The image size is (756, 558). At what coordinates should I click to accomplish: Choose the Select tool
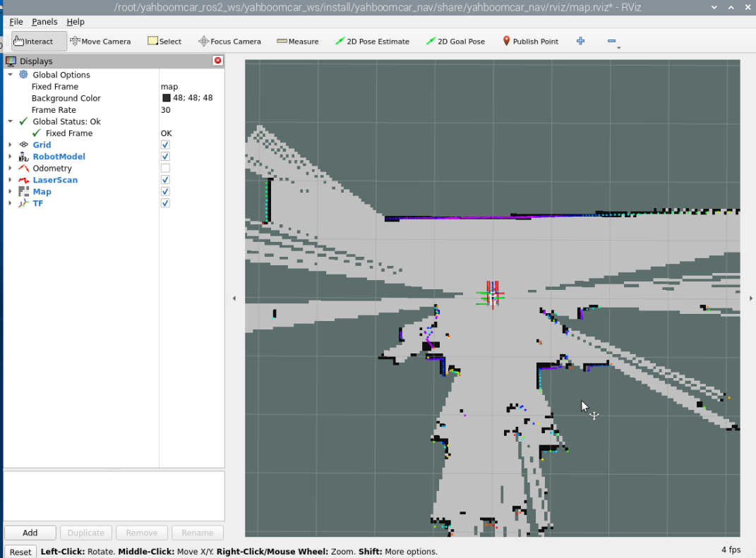tap(164, 42)
